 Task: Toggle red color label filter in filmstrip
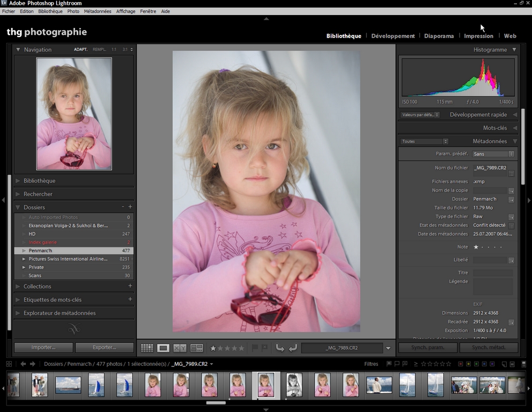(460, 364)
